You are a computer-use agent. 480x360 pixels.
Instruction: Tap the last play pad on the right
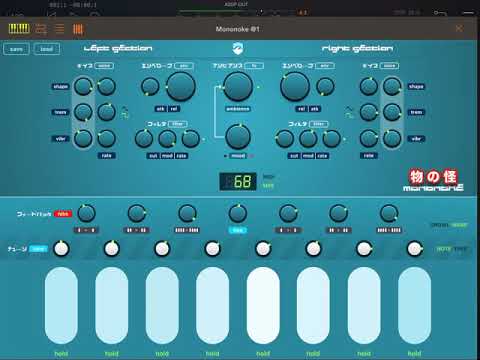414,306
